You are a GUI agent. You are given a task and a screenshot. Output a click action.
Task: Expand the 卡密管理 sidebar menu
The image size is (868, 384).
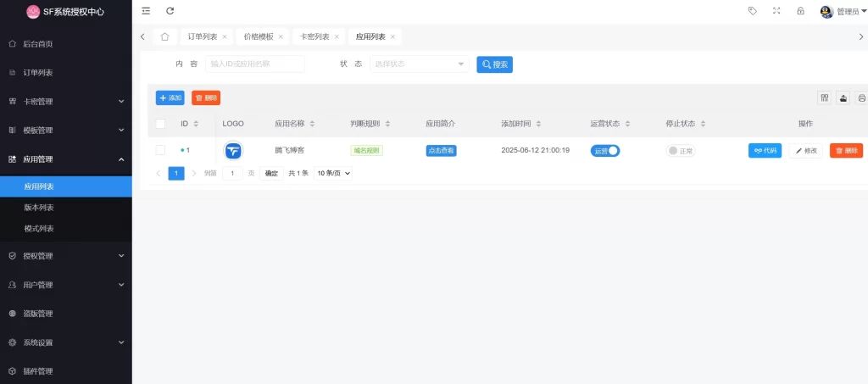66,102
